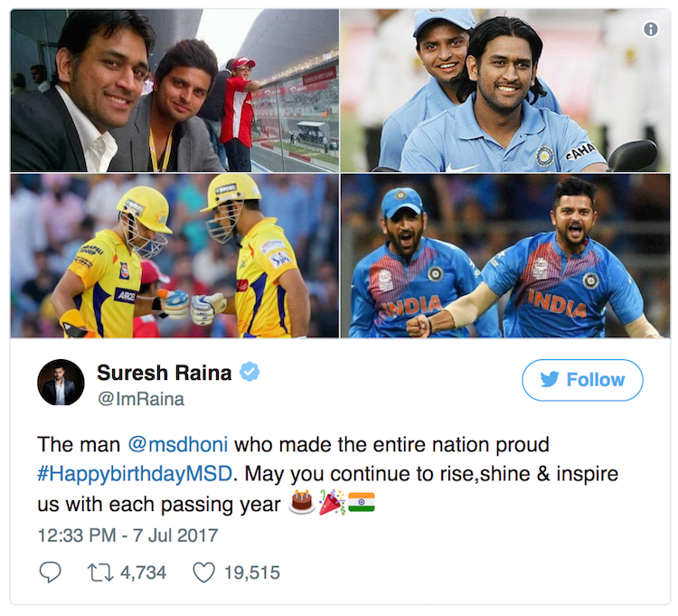Open the top-left selfie photo at the race track
Viewport: 678px width, 616px height.
(174, 90)
